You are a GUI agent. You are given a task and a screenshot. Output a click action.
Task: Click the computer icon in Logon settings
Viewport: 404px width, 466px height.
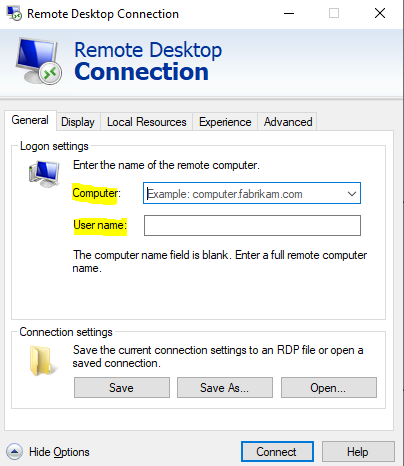[x=44, y=174]
